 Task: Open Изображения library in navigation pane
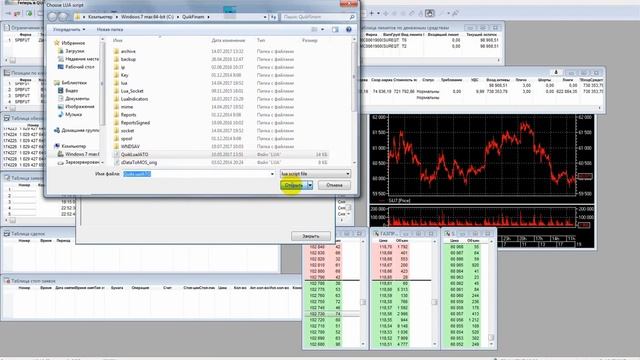pos(80,107)
